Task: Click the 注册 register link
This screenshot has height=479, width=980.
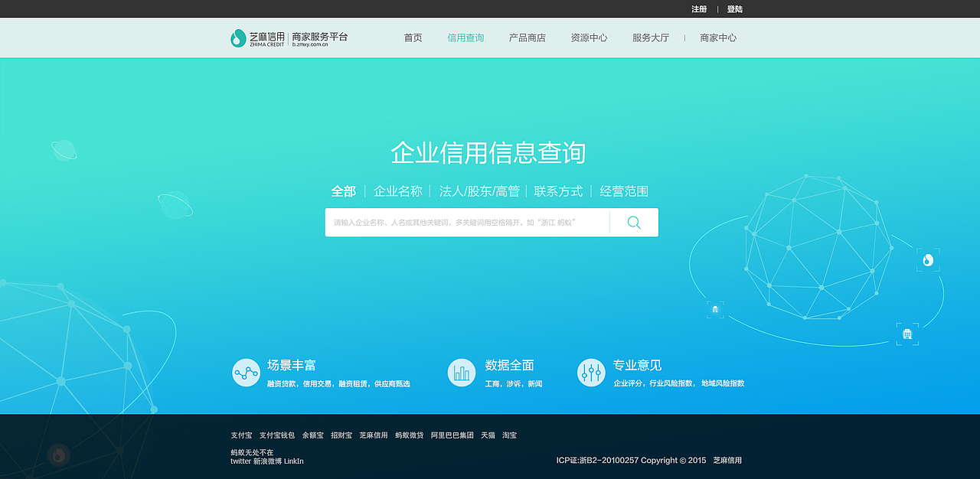Action: tap(699, 8)
